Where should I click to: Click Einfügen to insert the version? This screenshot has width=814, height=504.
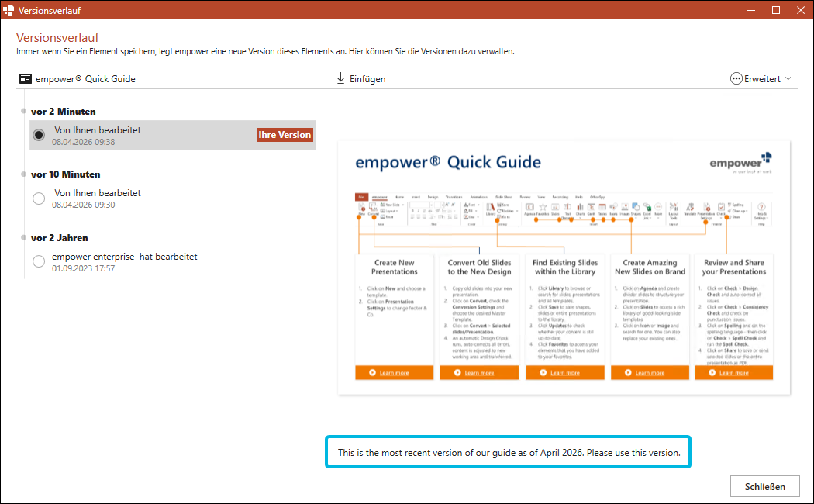[x=367, y=79]
